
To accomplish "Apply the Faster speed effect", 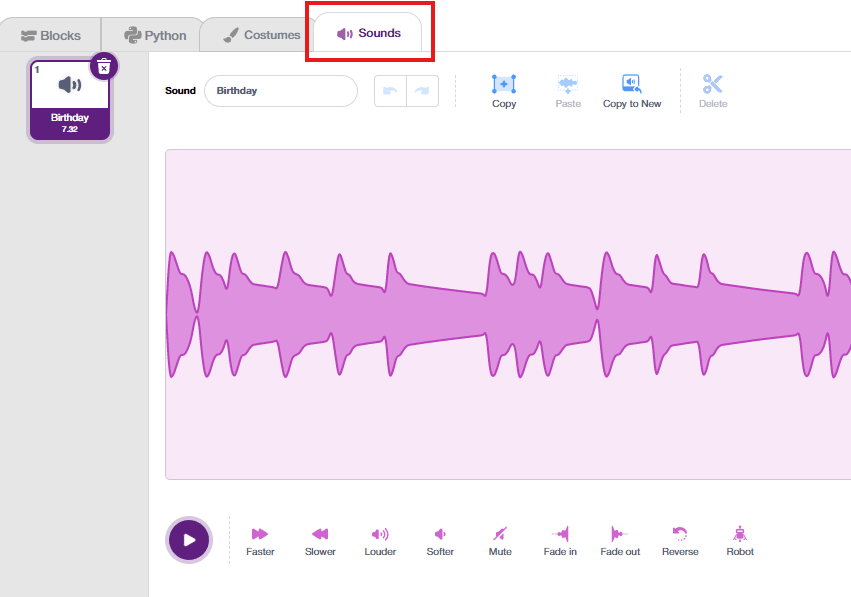I will (x=260, y=540).
